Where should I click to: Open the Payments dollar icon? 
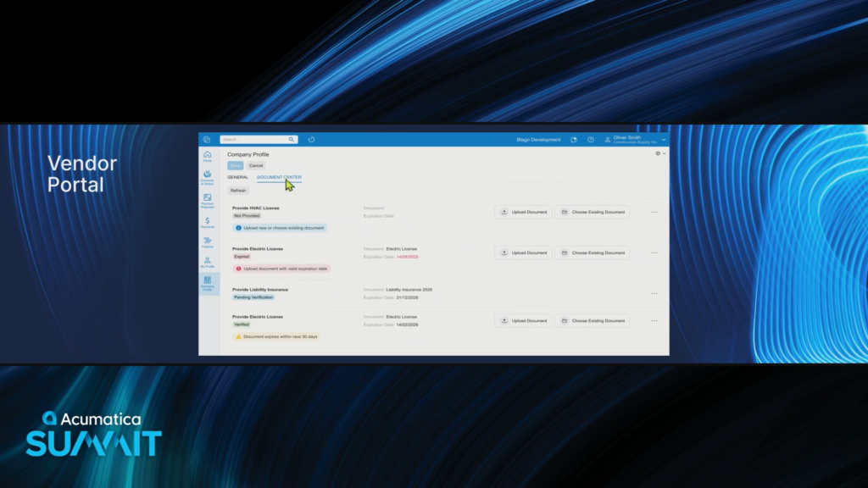coord(208,222)
